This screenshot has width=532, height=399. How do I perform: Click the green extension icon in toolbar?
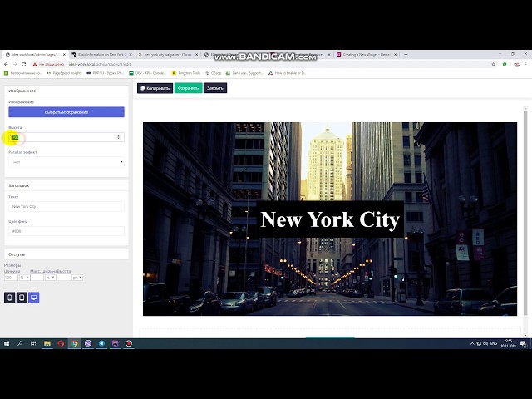tap(505, 64)
